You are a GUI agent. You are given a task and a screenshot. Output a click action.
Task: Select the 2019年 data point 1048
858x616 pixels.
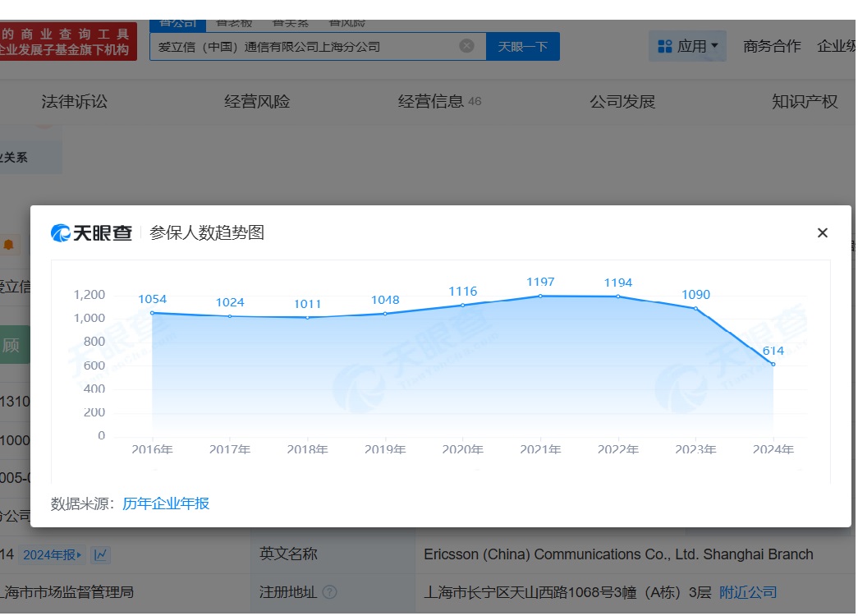coord(385,314)
